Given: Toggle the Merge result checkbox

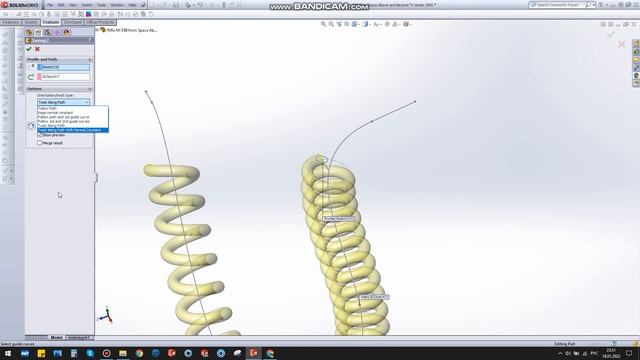Looking at the screenshot, I should 40,143.
